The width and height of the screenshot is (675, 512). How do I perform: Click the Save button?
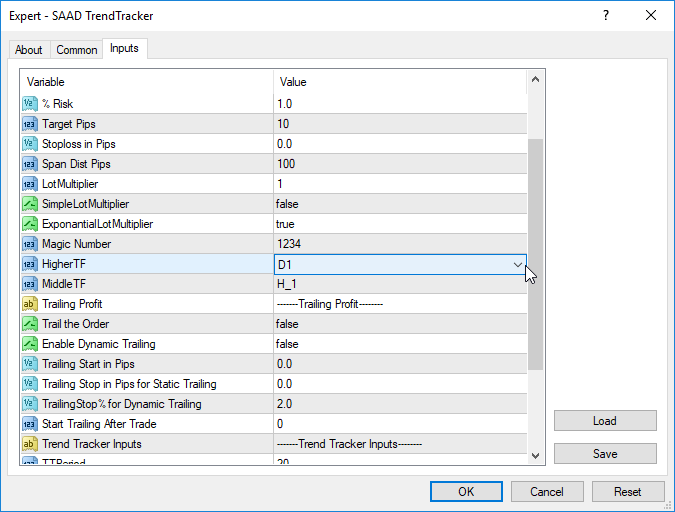point(605,454)
